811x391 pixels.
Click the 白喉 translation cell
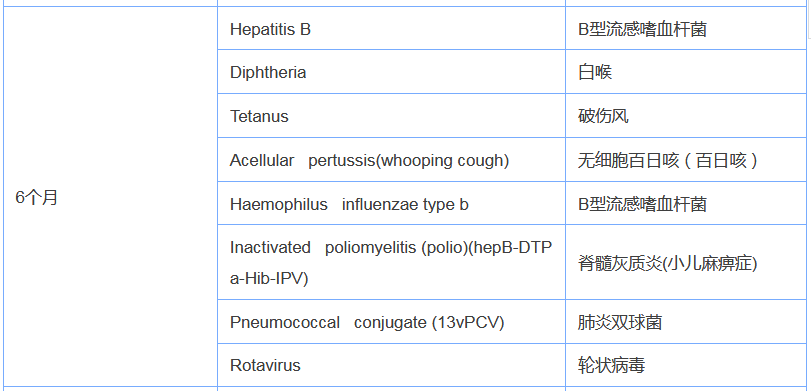[686, 72]
